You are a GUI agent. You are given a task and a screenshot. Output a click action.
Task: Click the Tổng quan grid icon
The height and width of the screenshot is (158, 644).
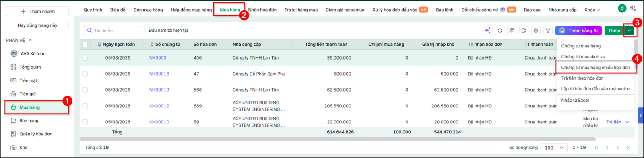coord(14,67)
